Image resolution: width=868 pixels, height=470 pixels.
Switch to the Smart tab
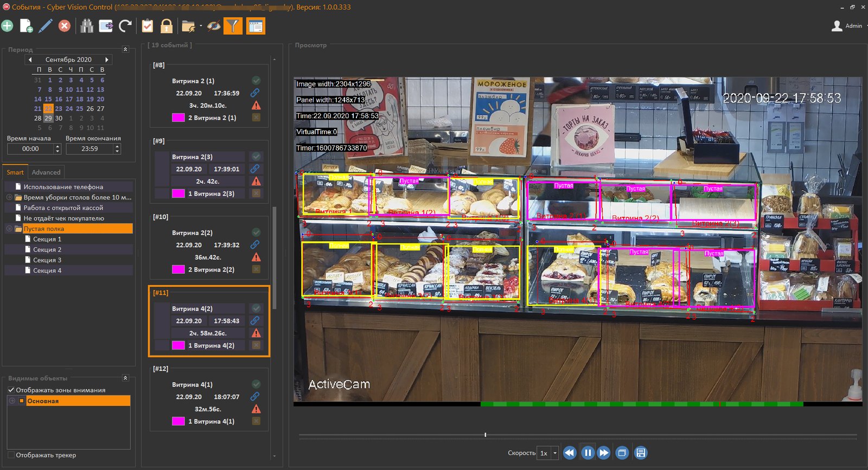pos(15,172)
